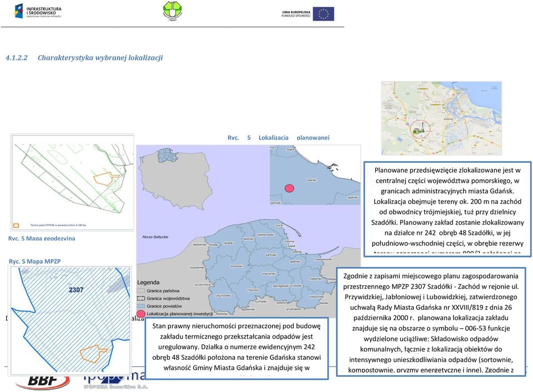Select text 'Teren pod ZTPOK o powierzchni 2.28 ha'
The image size is (533, 392).
[x=58, y=225]
